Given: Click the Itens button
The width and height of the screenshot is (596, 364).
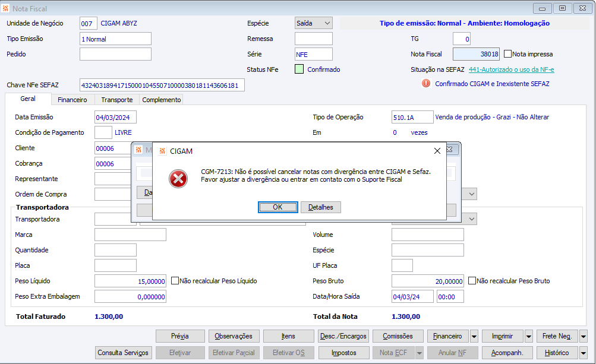Looking at the screenshot, I should click(x=289, y=336).
